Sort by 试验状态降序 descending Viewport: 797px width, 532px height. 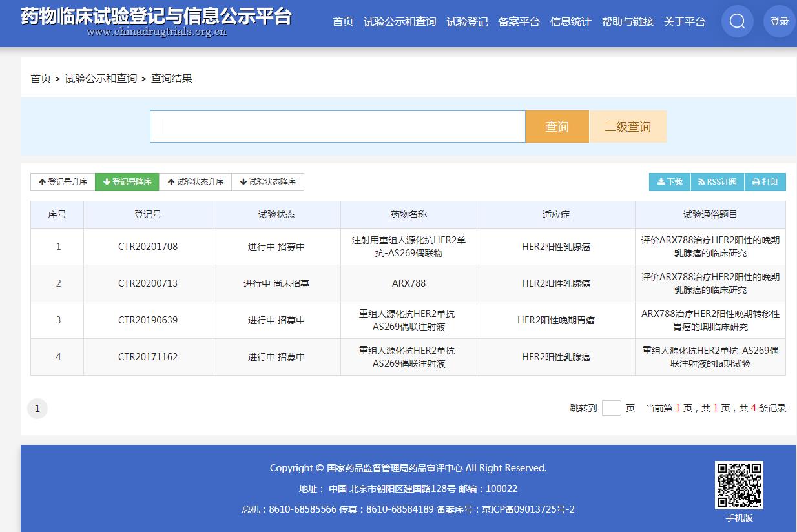pos(267,182)
